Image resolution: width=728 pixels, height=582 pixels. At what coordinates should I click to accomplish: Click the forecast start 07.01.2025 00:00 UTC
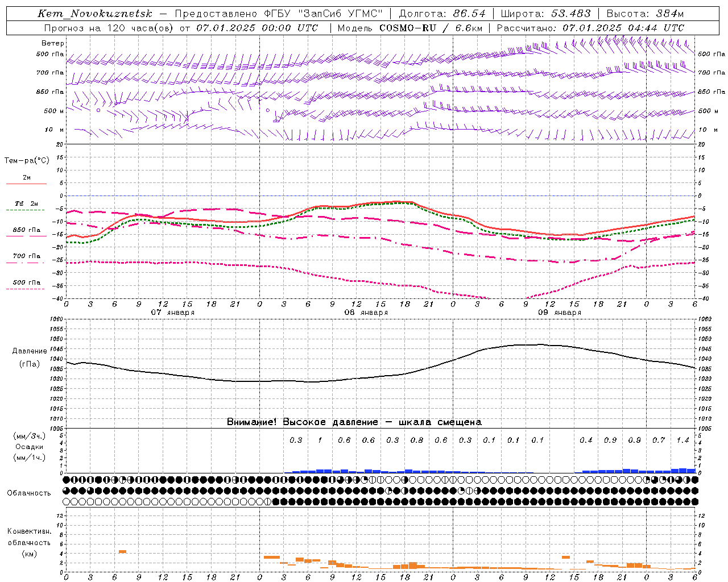257,28
